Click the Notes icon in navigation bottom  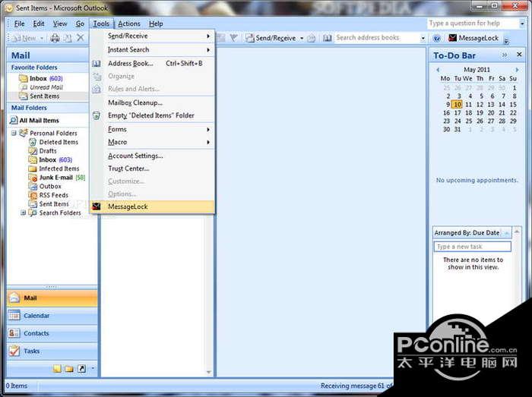point(57,369)
